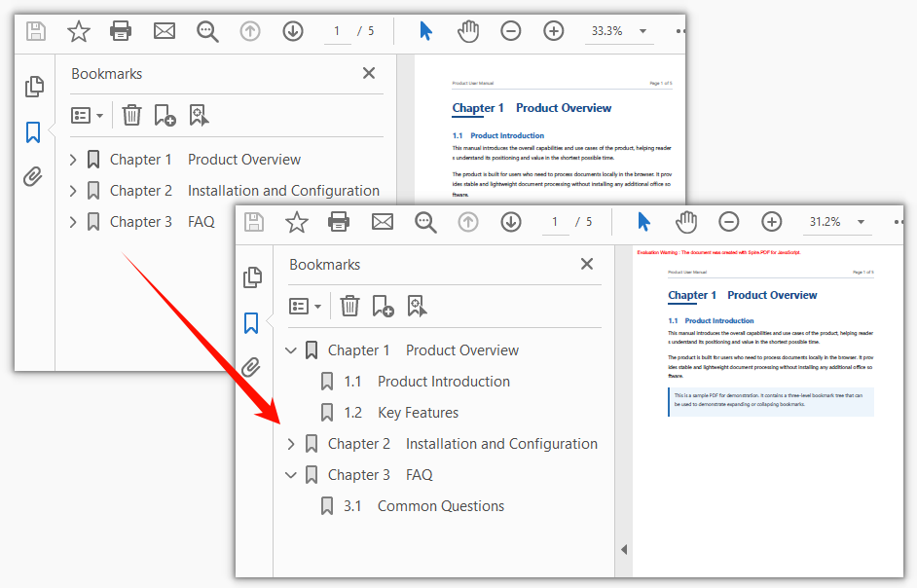Click add new bookmark icon in the back window
Image resolution: width=917 pixels, height=588 pixels.
165,115
